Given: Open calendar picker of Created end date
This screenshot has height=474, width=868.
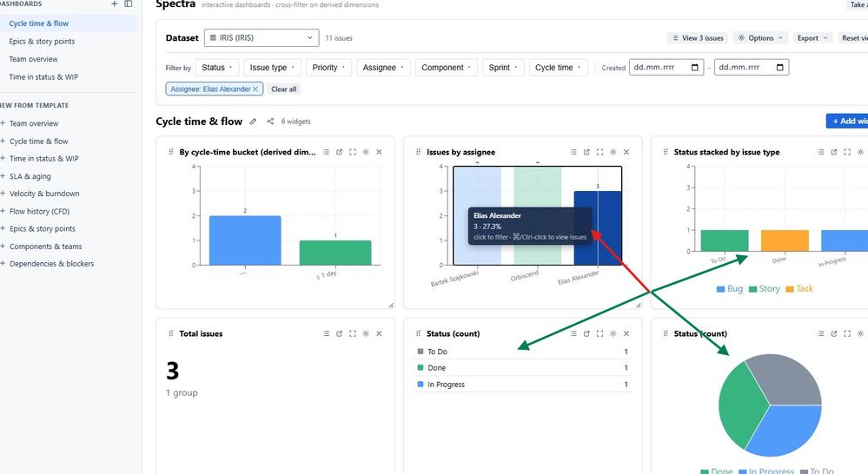Looking at the screenshot, I should click(x=780, y=68).
